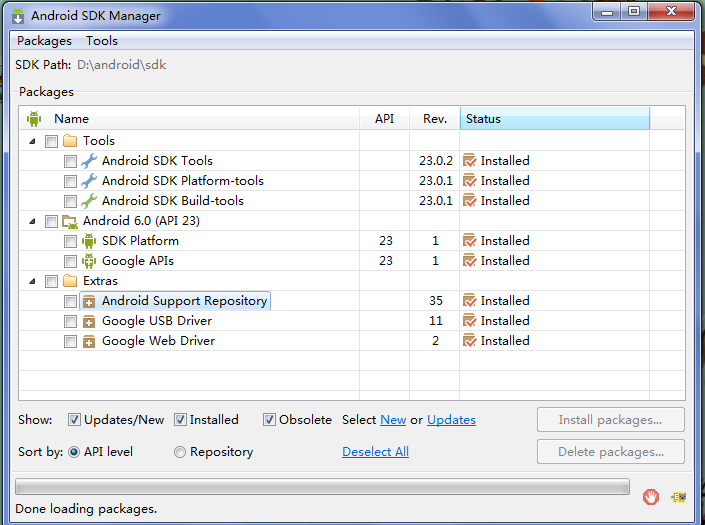The image size is (705, 525).
Task: Click installed status icon for Google APIs
Action: 469,261
